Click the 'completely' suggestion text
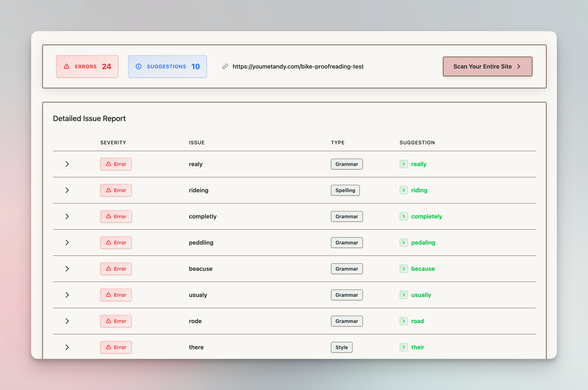588x390 pixels. point(426,216)
